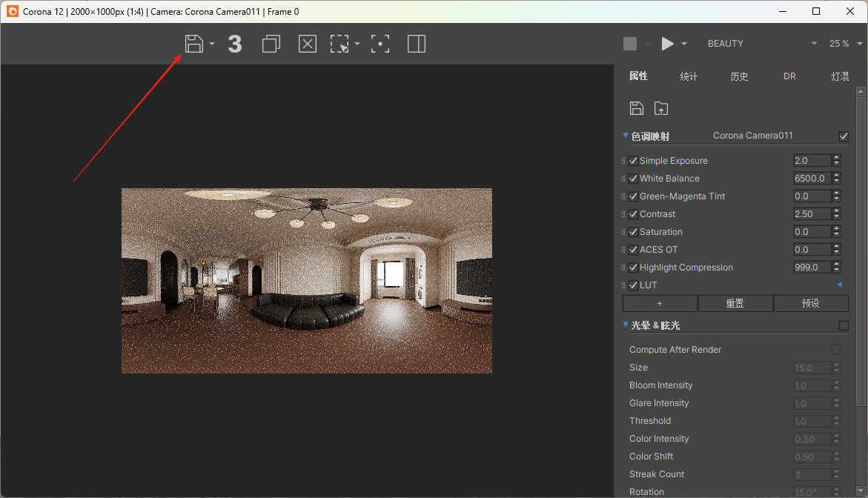Select the render region selection tool
This screenshot has height=498, width=868.
click(x=339, y=44)
